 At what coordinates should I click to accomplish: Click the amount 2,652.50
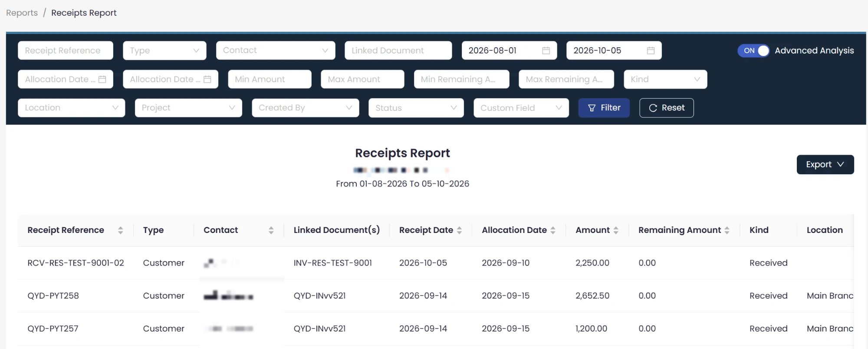pos(592,296)
